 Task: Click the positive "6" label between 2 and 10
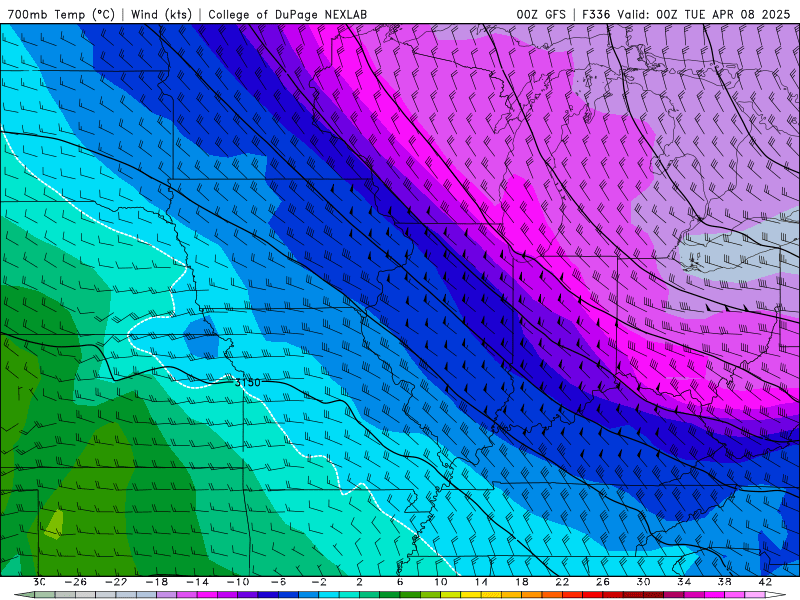tap(399, 582)
